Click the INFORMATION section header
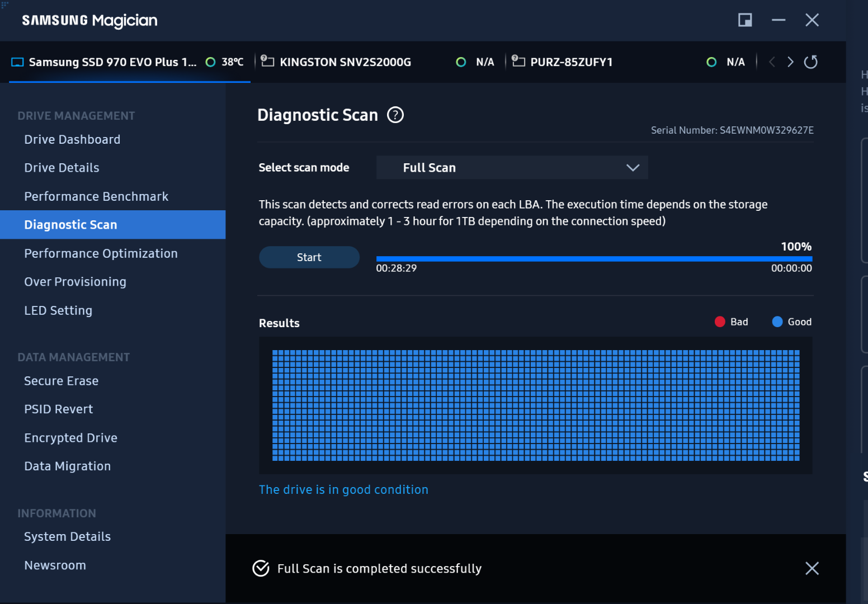This screenshot has height=604, width=868. 56,513
